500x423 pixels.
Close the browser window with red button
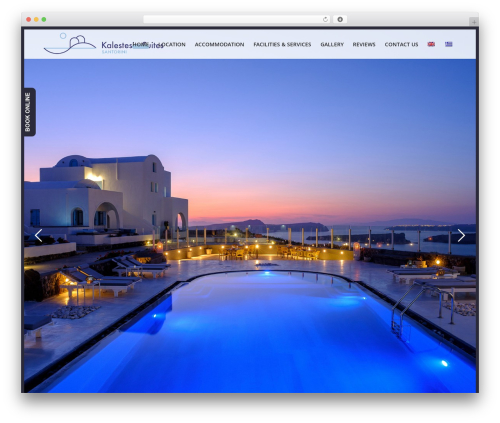tap(29, 19)
